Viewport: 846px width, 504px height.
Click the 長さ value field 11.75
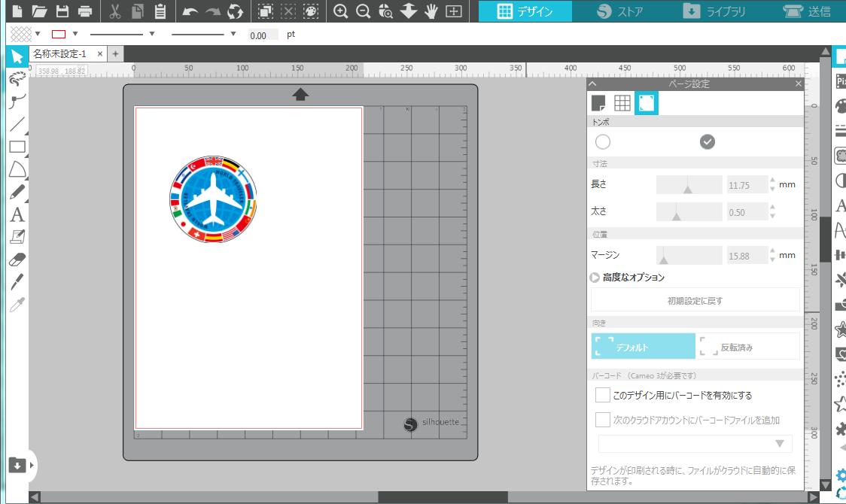(747, 185)
